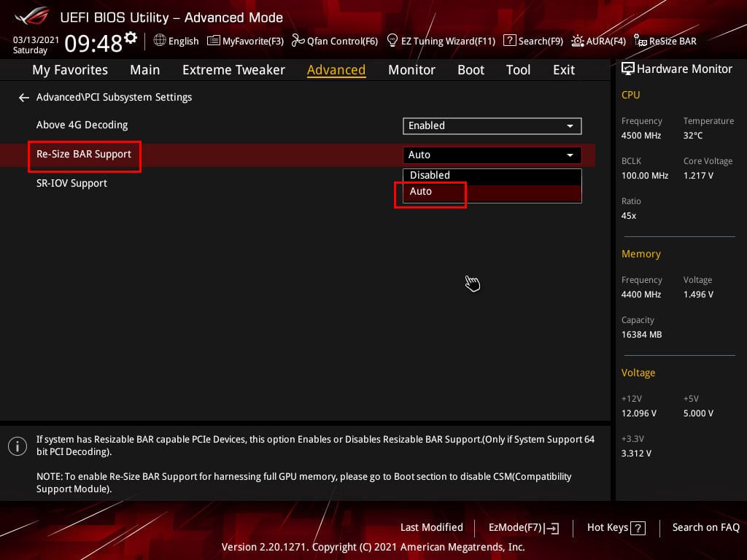Open the Exit tab
This screenshot has width=747, height=560.
pos(564,70)
